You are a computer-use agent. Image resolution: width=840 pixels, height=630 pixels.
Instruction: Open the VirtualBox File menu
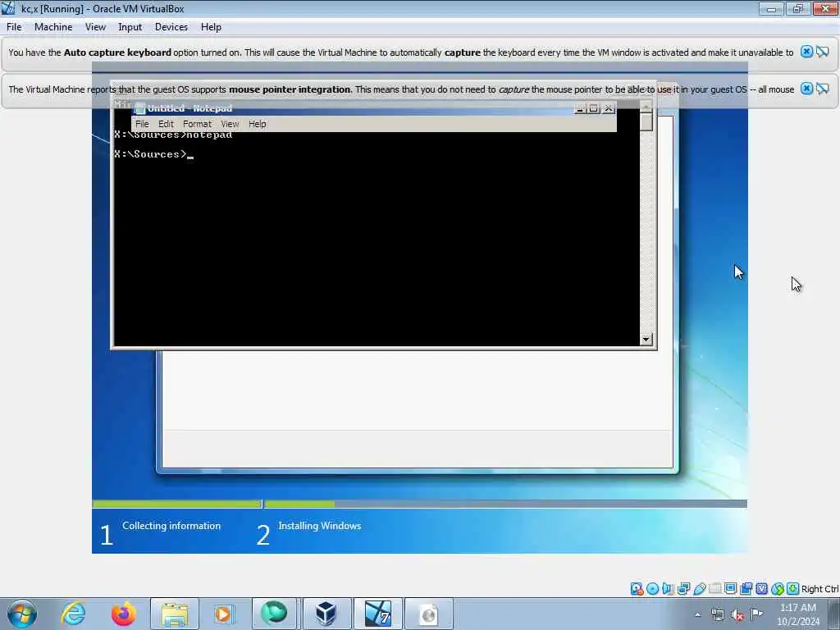tap(14, 27)
